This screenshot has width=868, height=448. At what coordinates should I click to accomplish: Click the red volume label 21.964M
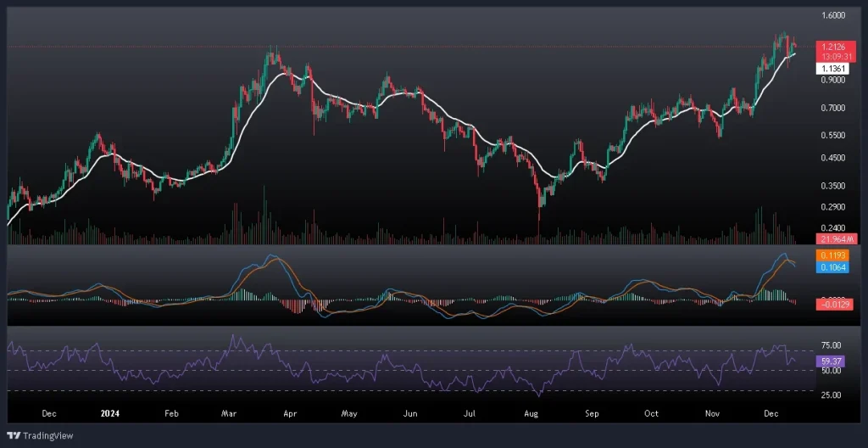click(832, 239)
